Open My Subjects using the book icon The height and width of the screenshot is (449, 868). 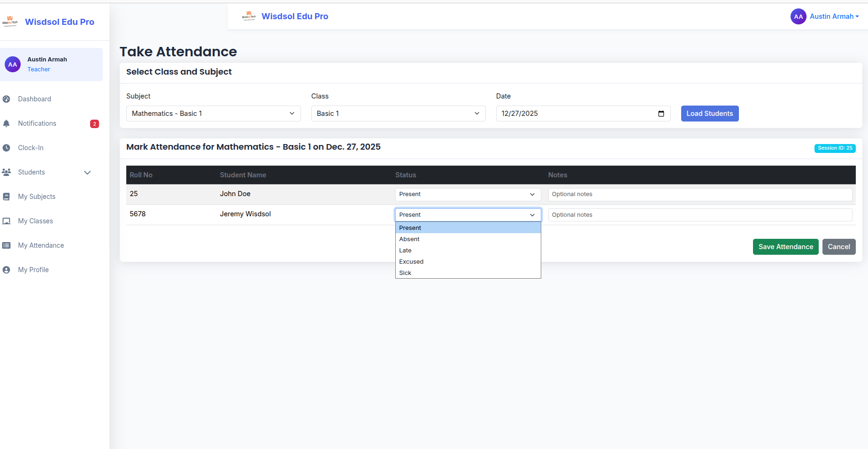point(7,197)
